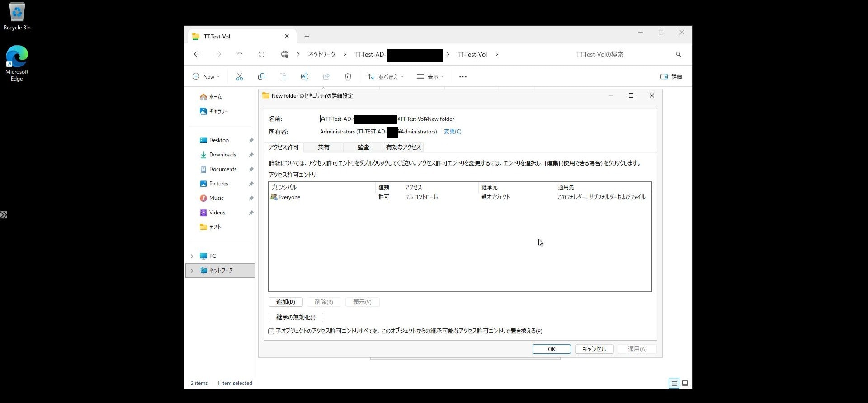Click the Paste clipboard icon

[283, 76]
